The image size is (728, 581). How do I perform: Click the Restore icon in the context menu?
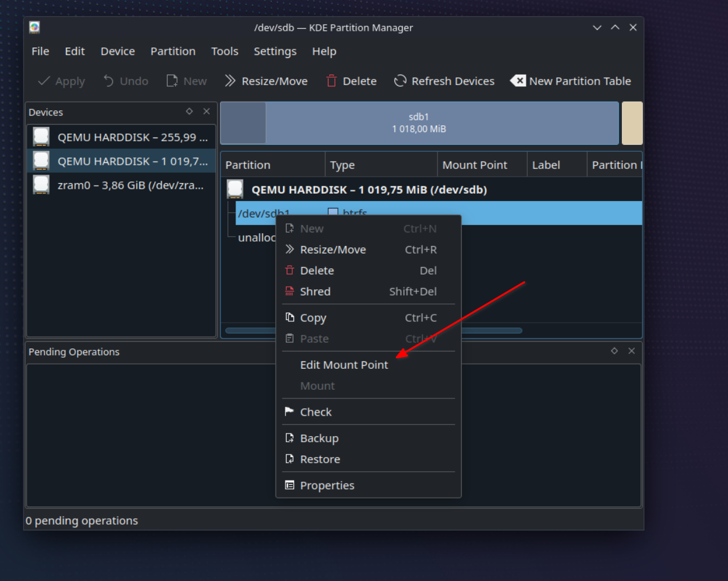coord(290,459)
